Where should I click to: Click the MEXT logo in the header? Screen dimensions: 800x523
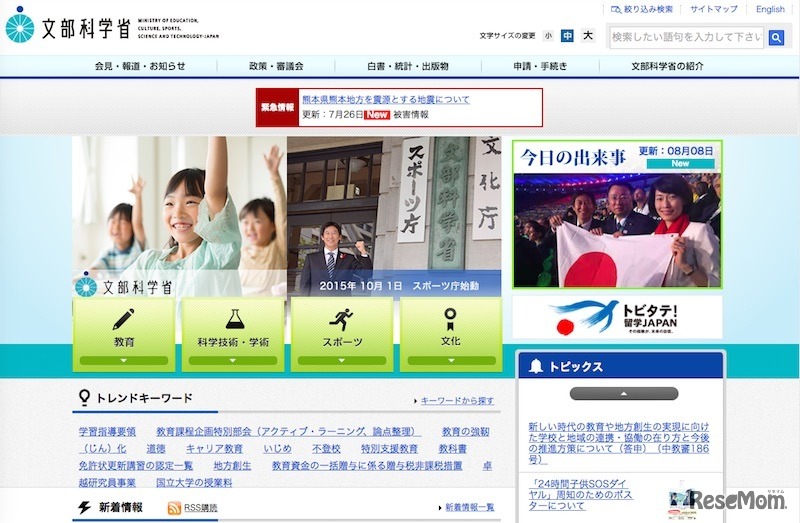pyautogui.click(x=112, y=26)
